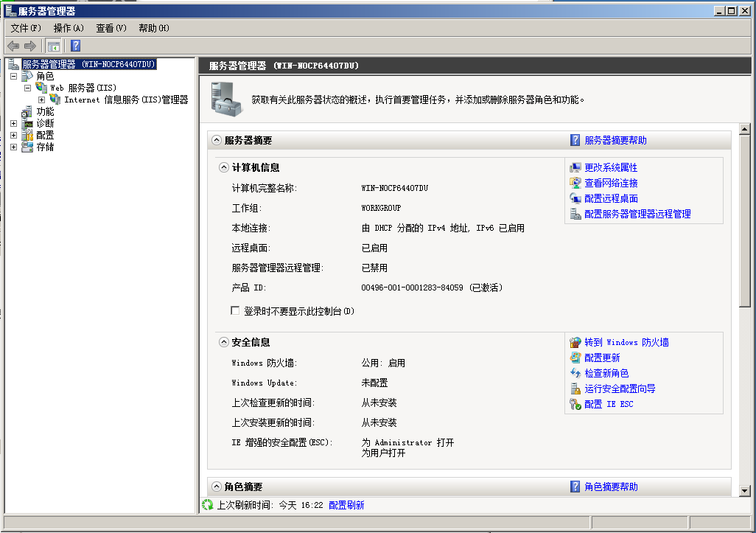Click the Back arrow toolbar icon
Screen dimensions: 756x533
pos(13,46)
